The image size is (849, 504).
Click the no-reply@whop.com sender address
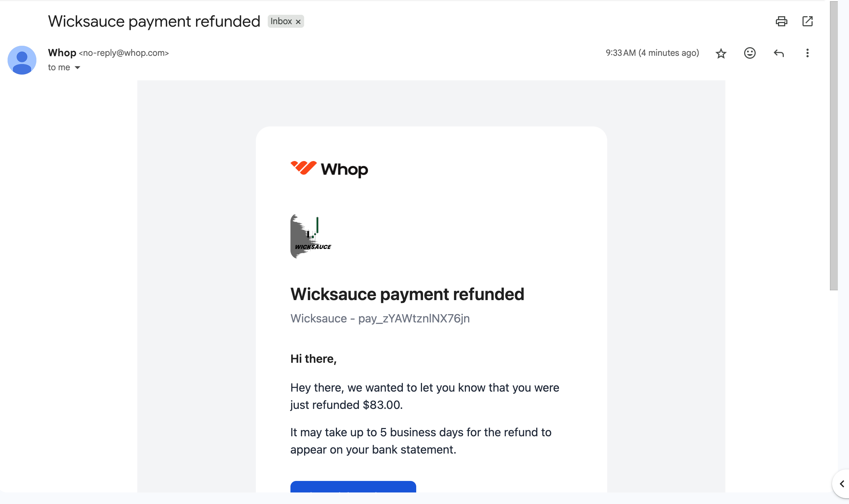click(124, 53)
